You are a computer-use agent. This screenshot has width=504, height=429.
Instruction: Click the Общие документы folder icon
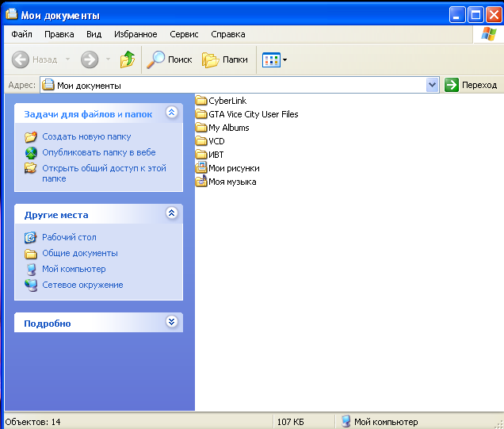[31, 254]
